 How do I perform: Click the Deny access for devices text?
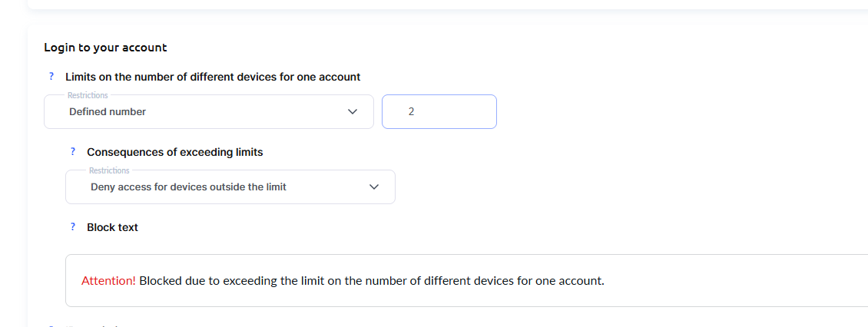click(x=188, y=187)
